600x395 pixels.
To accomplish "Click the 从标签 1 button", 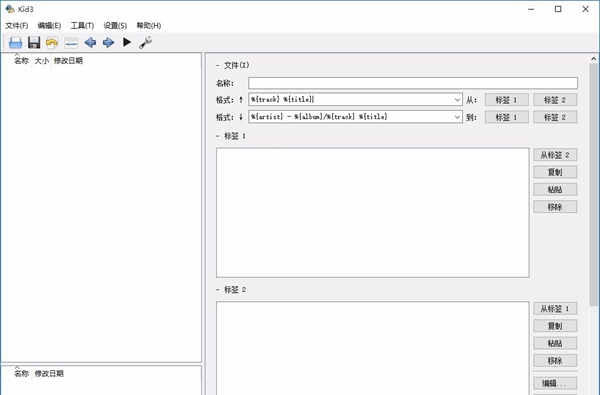I will click(555, 308).
